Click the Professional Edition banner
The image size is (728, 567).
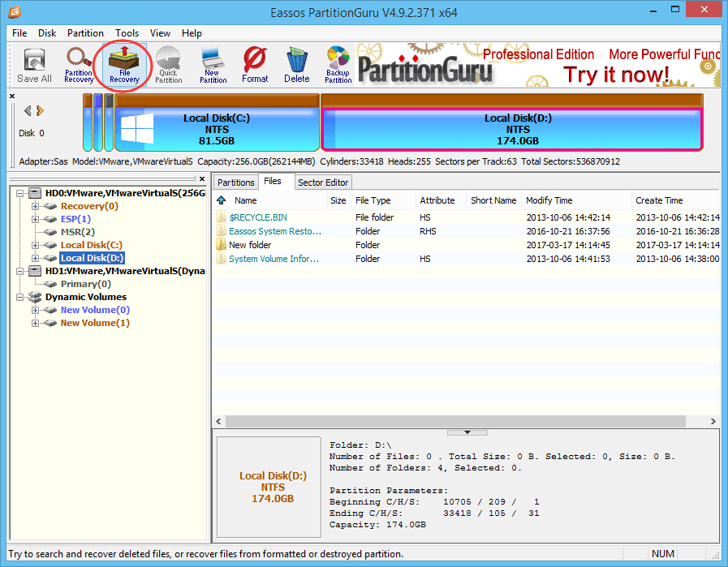(x=538, y=54)
